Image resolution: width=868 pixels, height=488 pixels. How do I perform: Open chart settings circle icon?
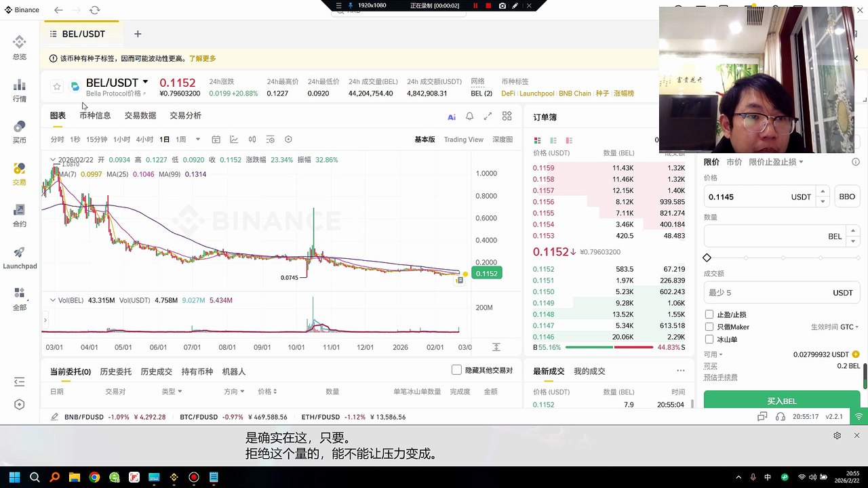tap(288, 140)
